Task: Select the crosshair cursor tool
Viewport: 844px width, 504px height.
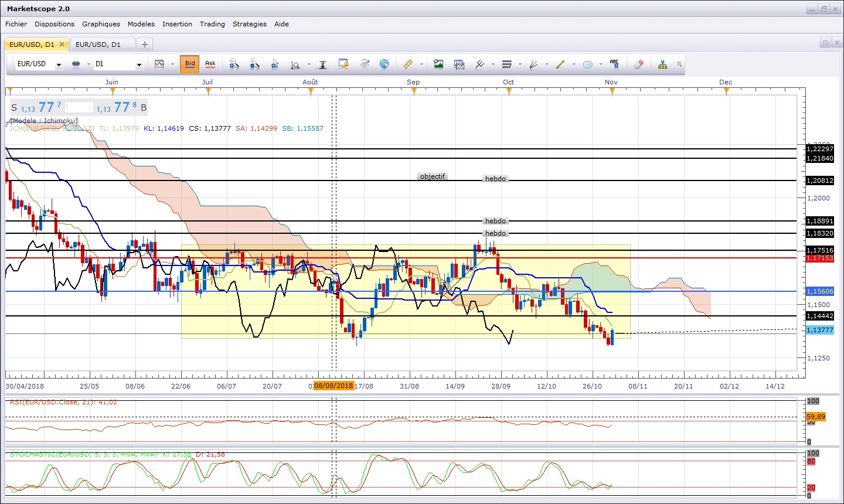Action: click(275, 64)
